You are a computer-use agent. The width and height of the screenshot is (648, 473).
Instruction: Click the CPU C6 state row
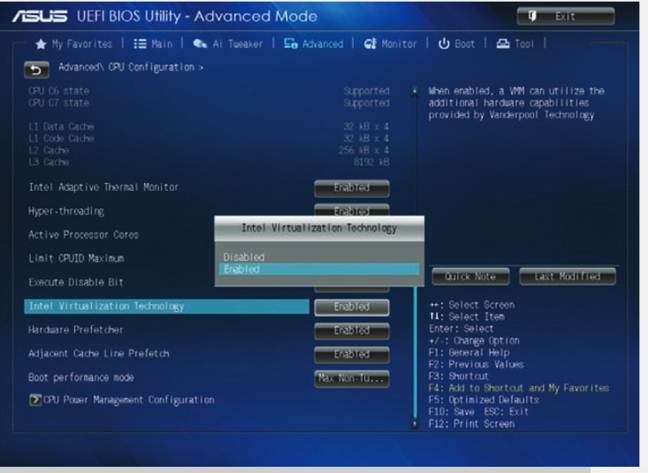click(209, 91)
